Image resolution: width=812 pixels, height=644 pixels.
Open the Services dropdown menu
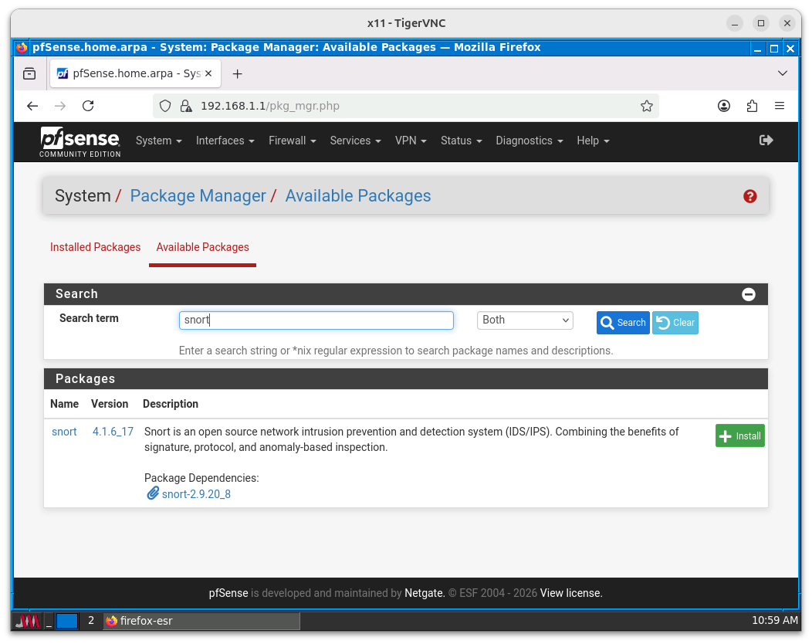[x=355, y=141]
